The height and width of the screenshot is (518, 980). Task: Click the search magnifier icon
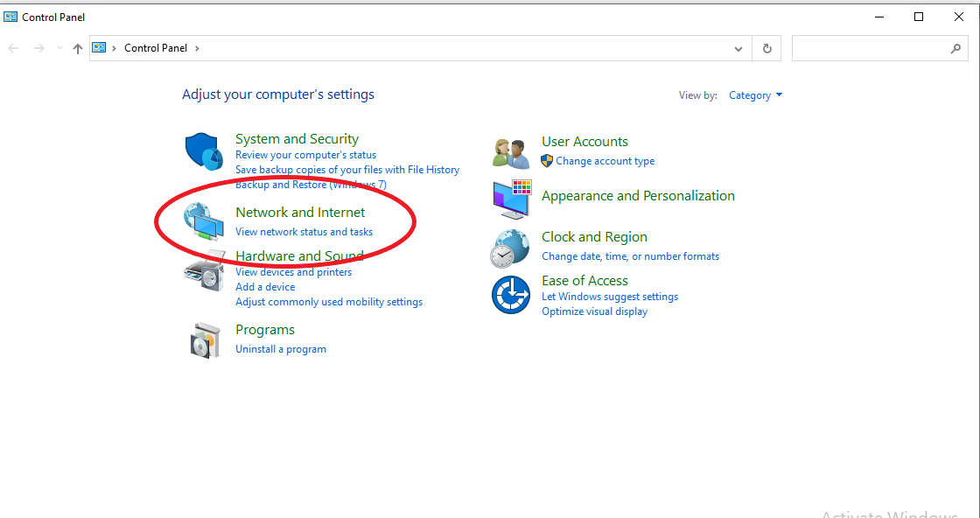point(955,48)
